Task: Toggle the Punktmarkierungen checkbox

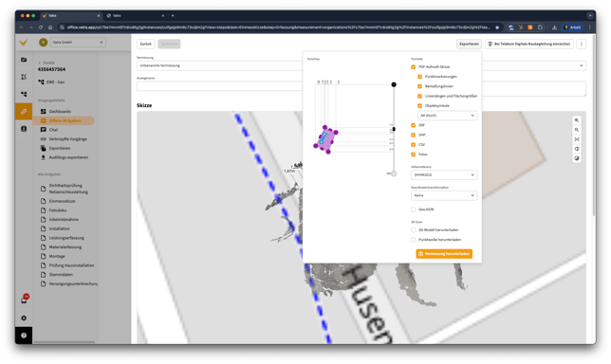Action: [419, 77]
